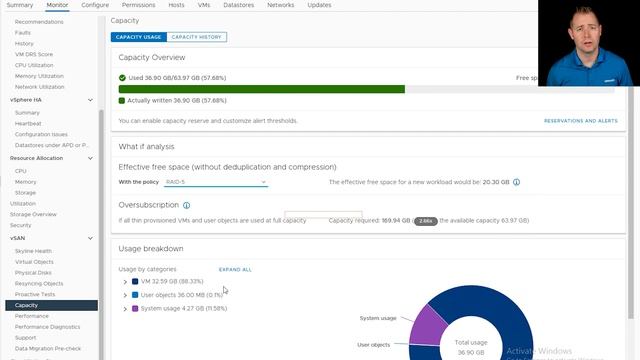This screenshot has height=360, width=640.
Task: Click the System usage purple swatch
Action: coord(135,308)
